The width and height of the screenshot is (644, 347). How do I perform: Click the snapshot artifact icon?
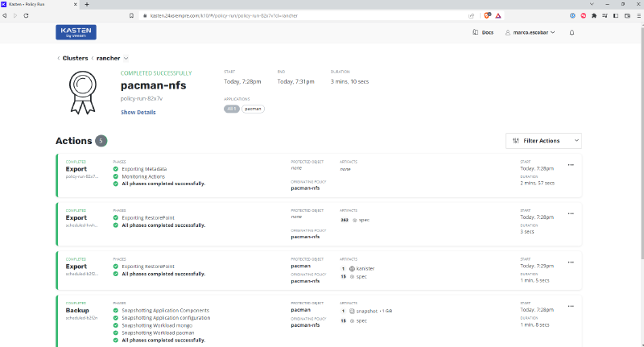tap(352, 312)
